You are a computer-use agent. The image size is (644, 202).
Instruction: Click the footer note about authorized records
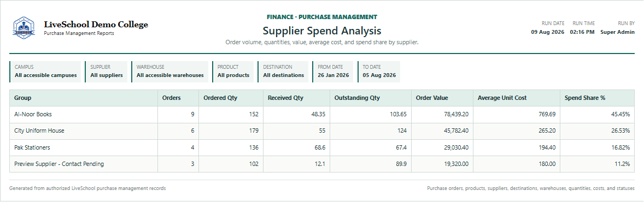(x=87, y=188)
